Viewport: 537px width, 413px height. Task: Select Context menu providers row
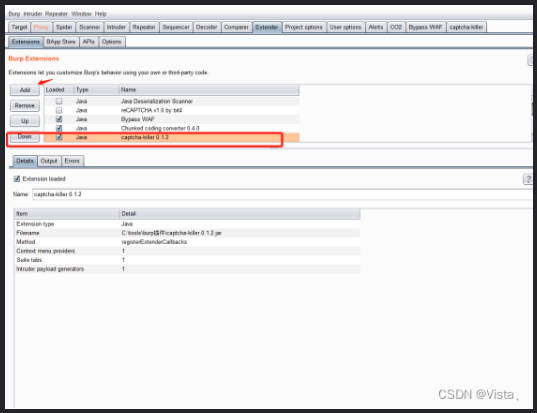click(187, 251)
